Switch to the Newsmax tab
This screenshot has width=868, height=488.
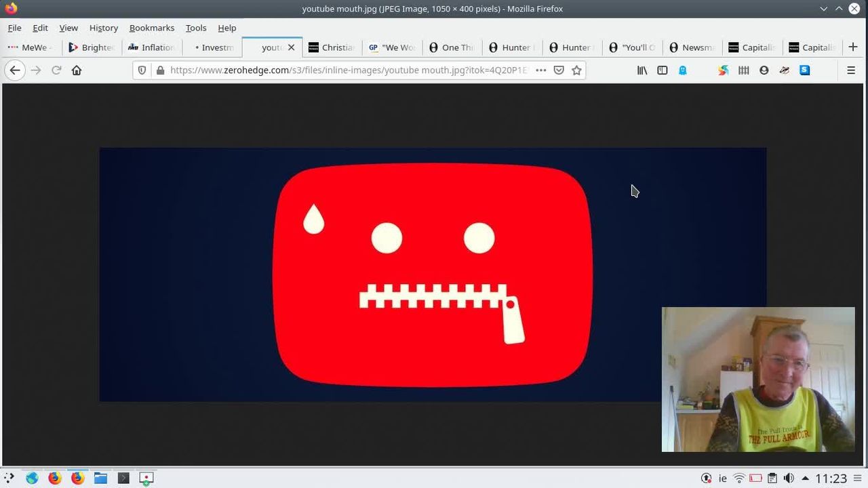(x=691, y=47)
